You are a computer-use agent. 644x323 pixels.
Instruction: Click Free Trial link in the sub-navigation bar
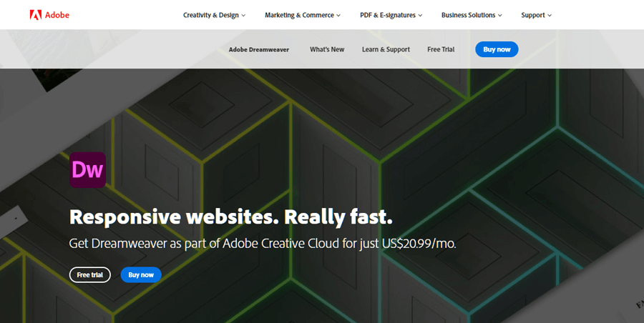(441, 49)
